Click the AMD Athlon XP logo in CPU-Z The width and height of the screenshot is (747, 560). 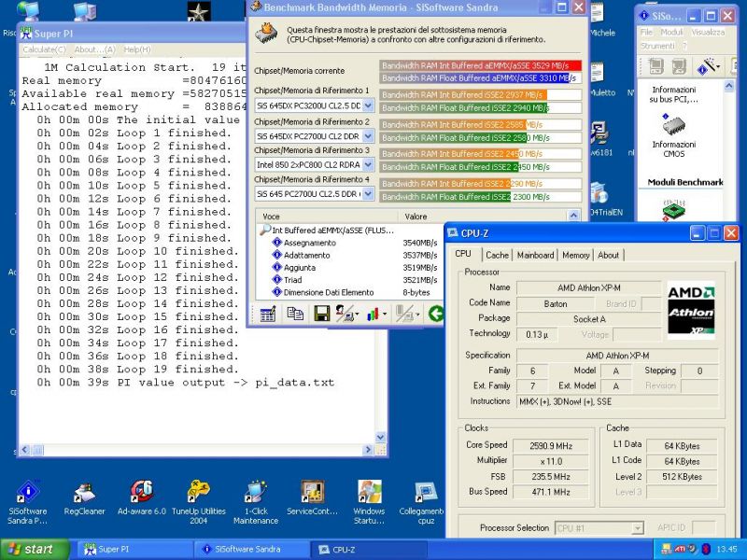(691, 310)
